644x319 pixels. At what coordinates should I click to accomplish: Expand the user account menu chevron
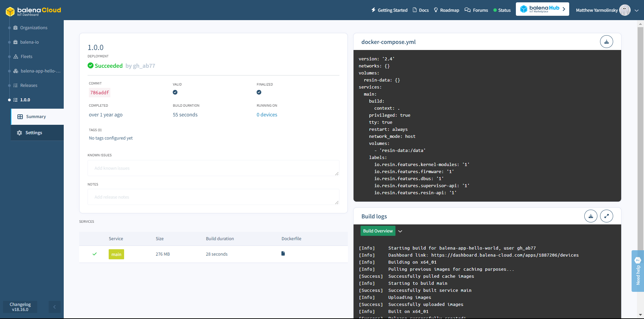pos(636,10)
